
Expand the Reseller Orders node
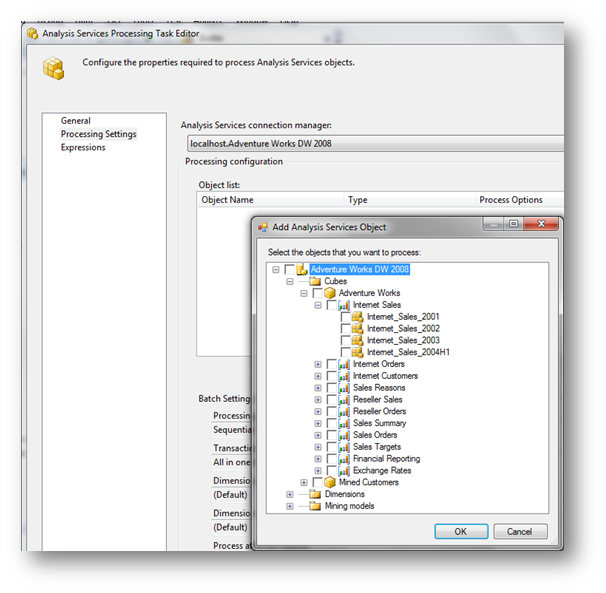318,412
